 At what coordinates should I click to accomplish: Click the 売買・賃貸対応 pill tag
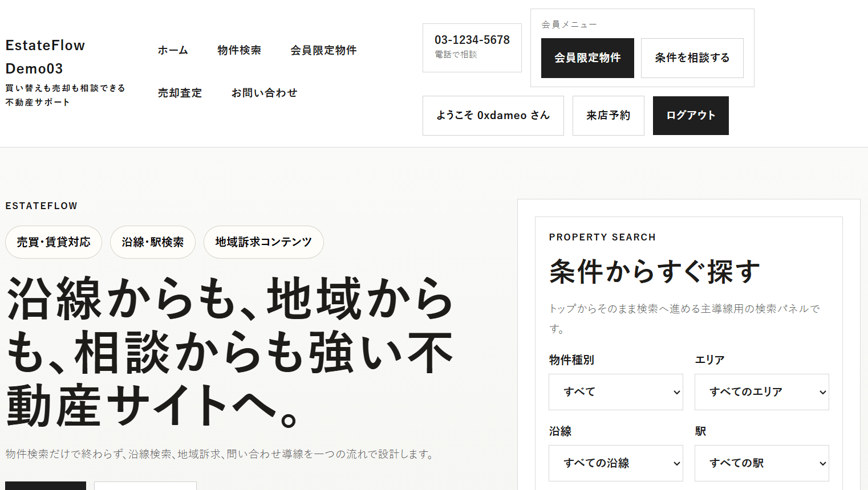point(54,242)
